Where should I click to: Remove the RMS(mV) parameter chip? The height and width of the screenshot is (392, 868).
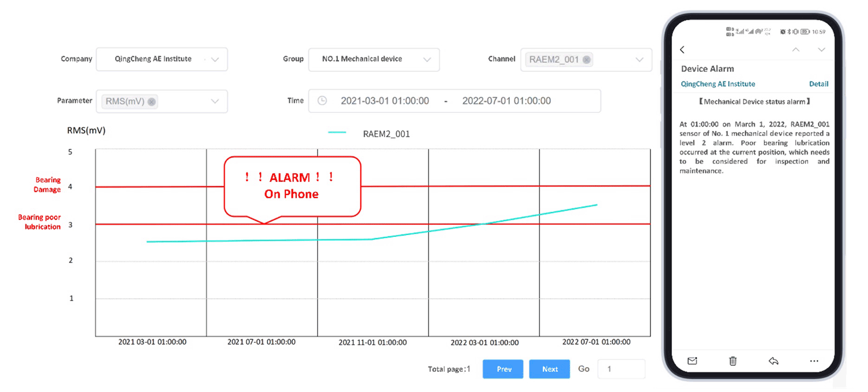tap(152, 101)
